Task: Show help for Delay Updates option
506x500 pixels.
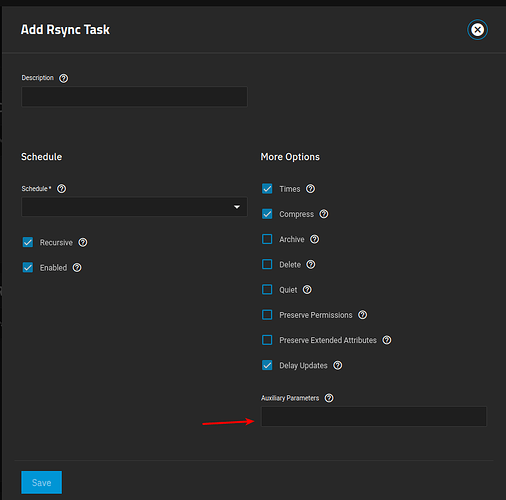Action: tap(338, 365)
